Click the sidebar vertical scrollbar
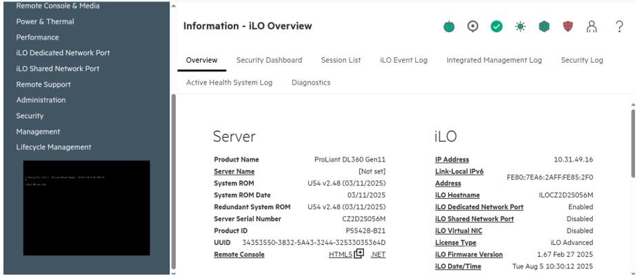 click(173, 180)
